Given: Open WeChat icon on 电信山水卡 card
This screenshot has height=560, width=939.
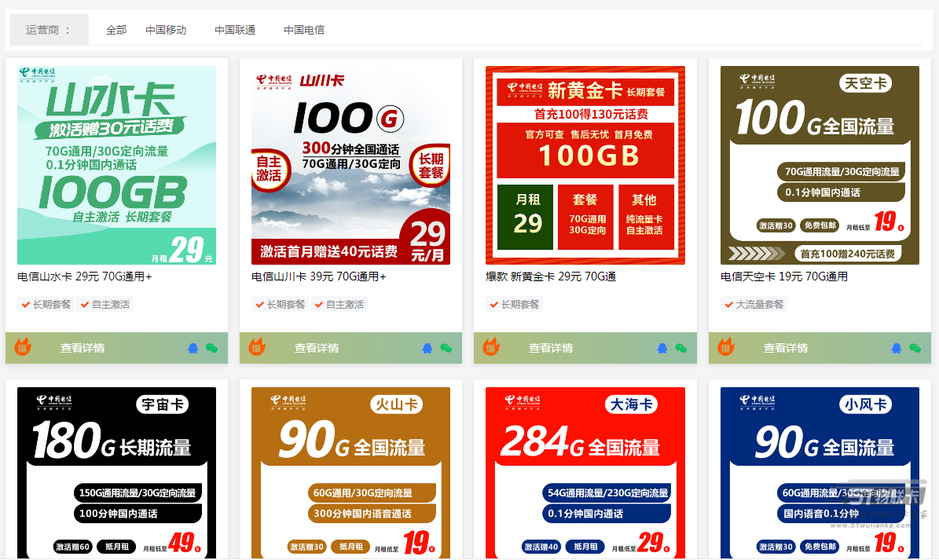Looking at the screenshot, I should (x=211, y=348).
